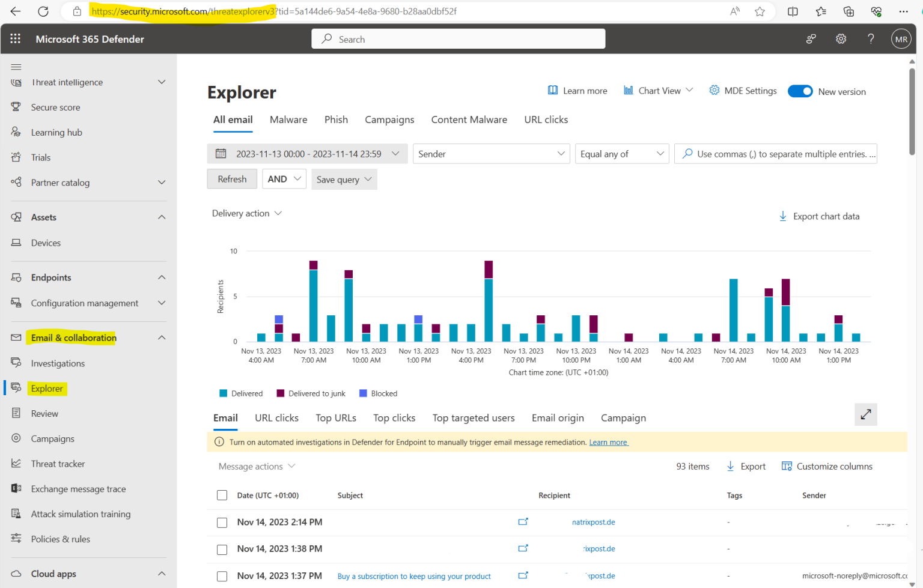923x588 pixels.
Task: Open MDE Settings
Action: coord(743,91)
